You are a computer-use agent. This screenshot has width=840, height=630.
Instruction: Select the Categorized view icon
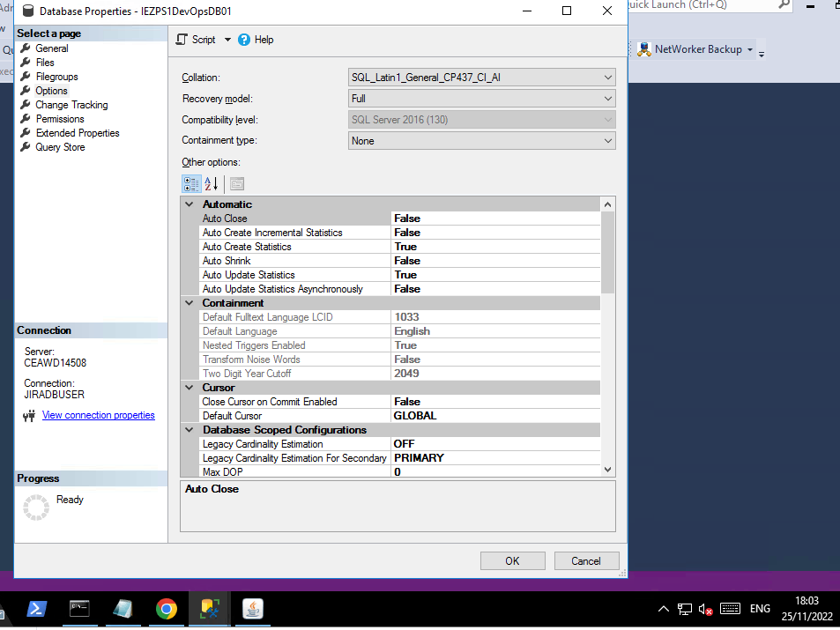click(x=191, y=183)
